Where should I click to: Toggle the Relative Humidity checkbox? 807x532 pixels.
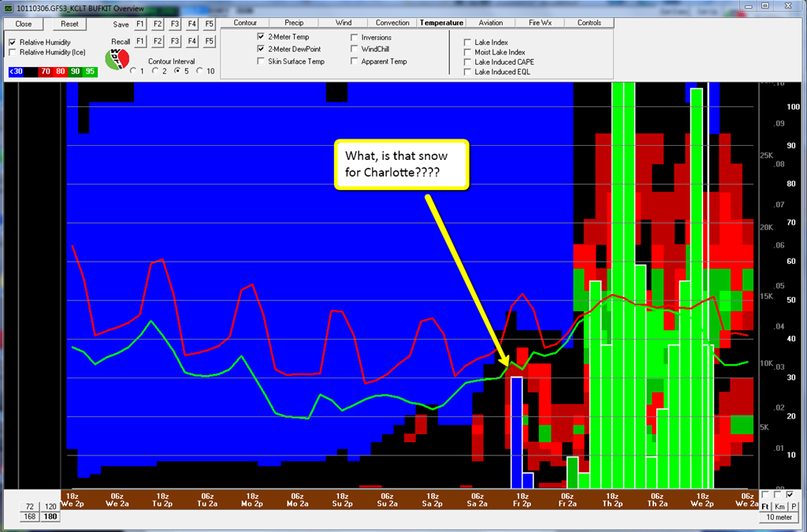pos(13,43)
